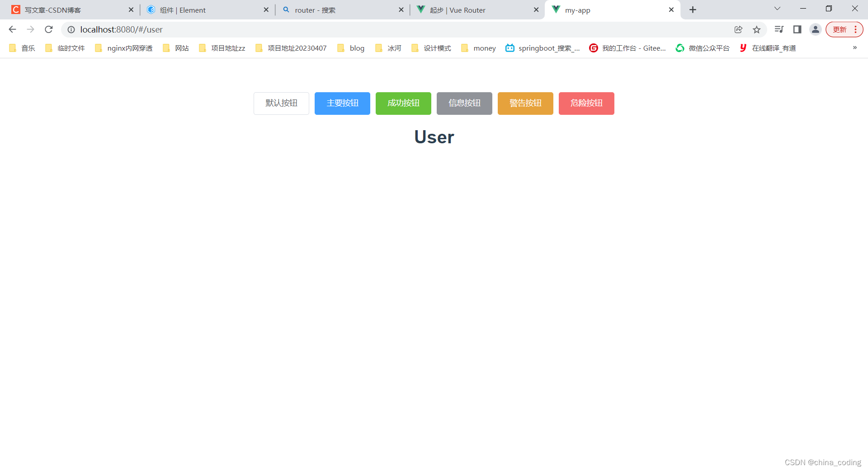This screenshot has width=868, height=471.
Task: Click the orange 警告按钮 button
Action: click(x=525, y=104)
